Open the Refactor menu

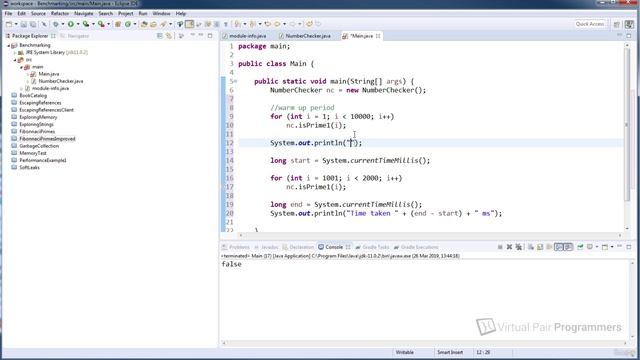tap(60, 13)
